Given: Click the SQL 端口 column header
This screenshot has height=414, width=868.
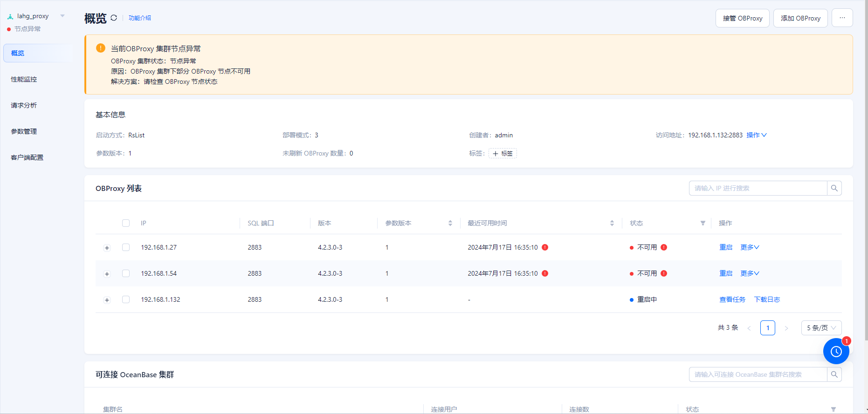Looking at the screenshot, I should coord(261,223).
